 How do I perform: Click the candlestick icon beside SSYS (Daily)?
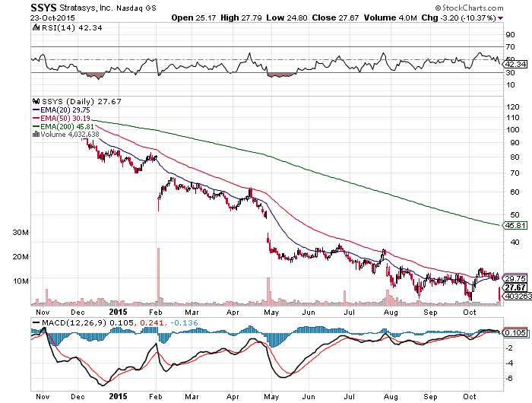tap(36, 101)
